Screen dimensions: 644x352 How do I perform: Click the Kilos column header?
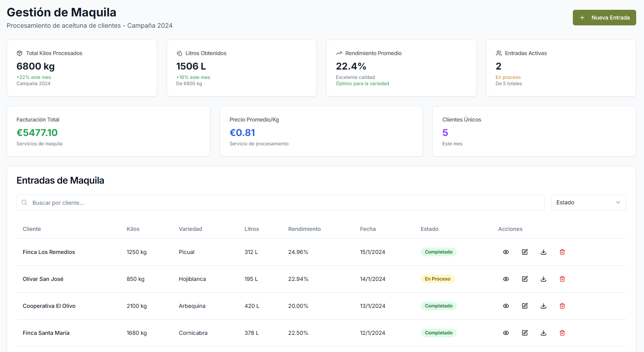point(133,229)
